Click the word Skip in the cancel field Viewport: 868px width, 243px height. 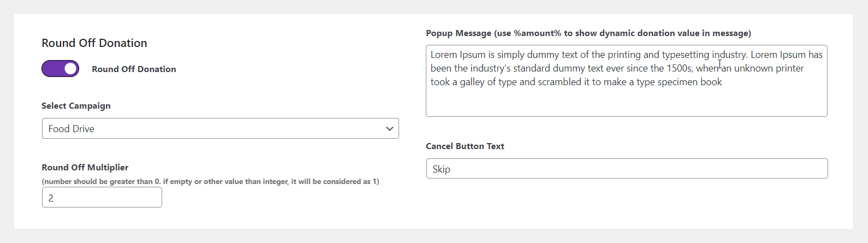(441, 169)
